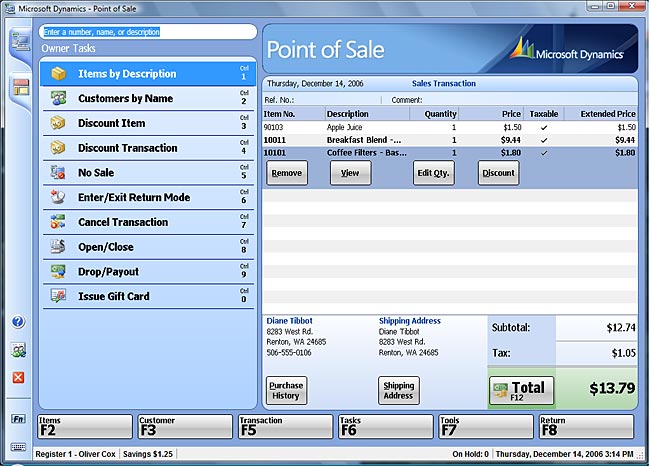Open the on-screen keyboard icon

[x=18, y=447]
